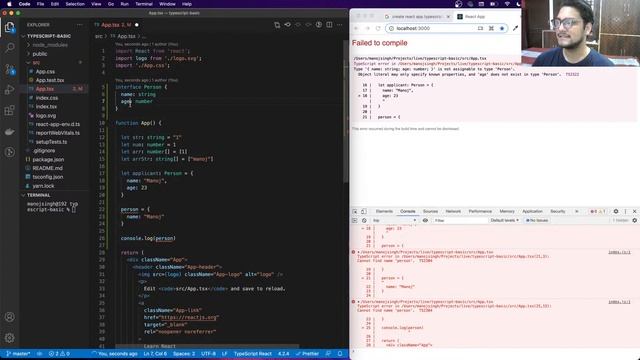
Task: Click the editor vertical scrollbar
Action: point(346,110)
